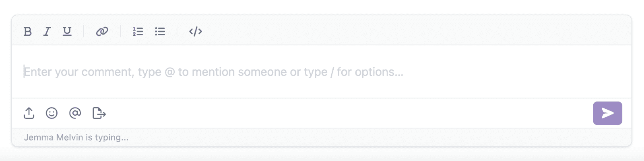Click empty space in the formatting toolbar

402,31
